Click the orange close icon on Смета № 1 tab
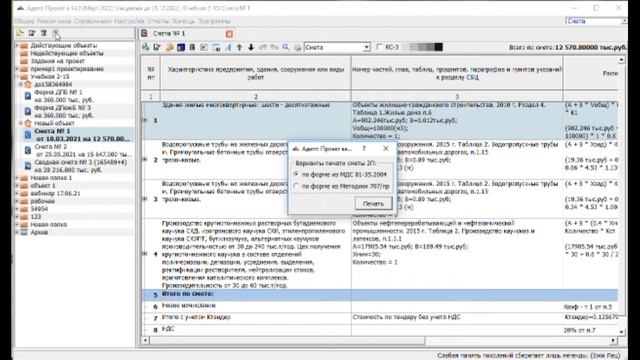The image size is (640, 360). coord(229,34)
